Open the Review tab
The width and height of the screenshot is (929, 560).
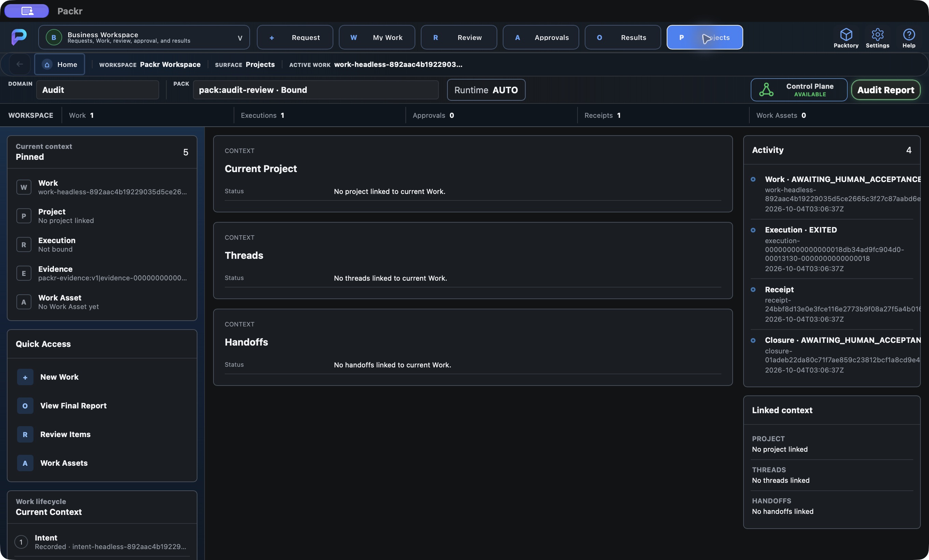pyautogui.click(x=458, y=37)
